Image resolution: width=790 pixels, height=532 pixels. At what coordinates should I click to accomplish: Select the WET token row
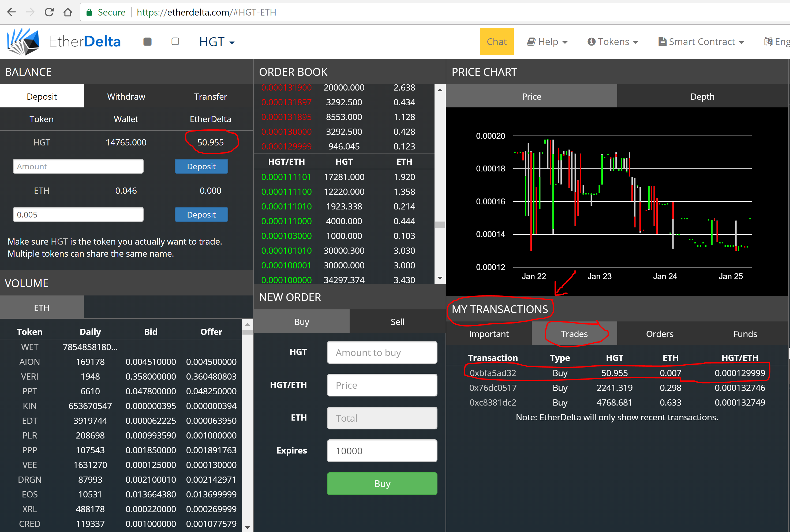(x=121, y=347)
